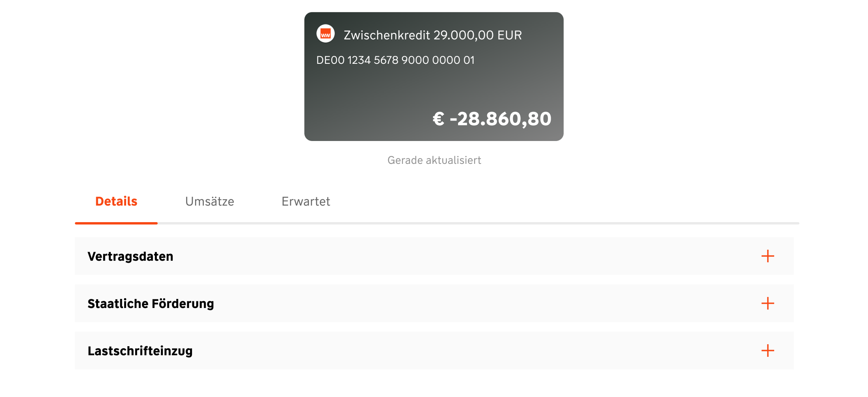868x397 pixels.
Task: Expand the Staatliche Förderung section heading
Action: (151, 304)
